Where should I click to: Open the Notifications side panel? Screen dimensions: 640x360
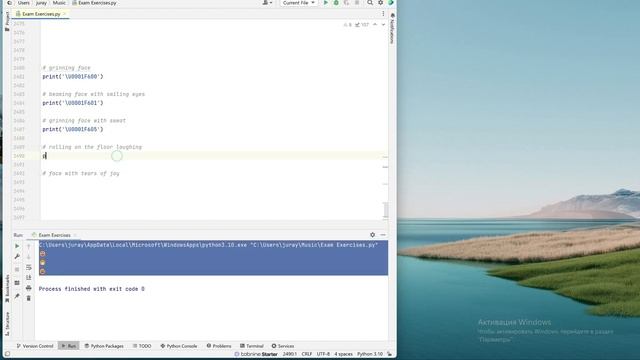click(x=392, y=29)
